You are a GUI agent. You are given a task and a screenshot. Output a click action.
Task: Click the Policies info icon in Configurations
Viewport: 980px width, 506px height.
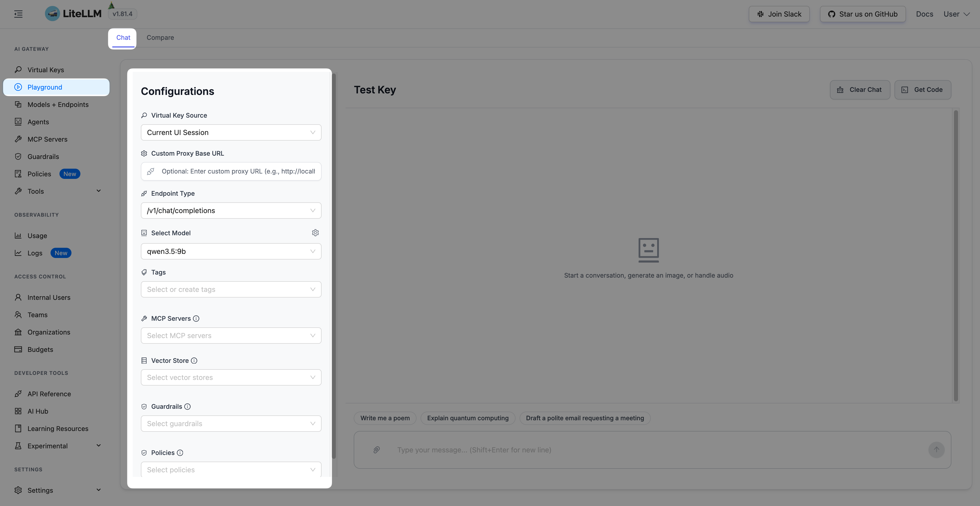[x=180, y=452]
